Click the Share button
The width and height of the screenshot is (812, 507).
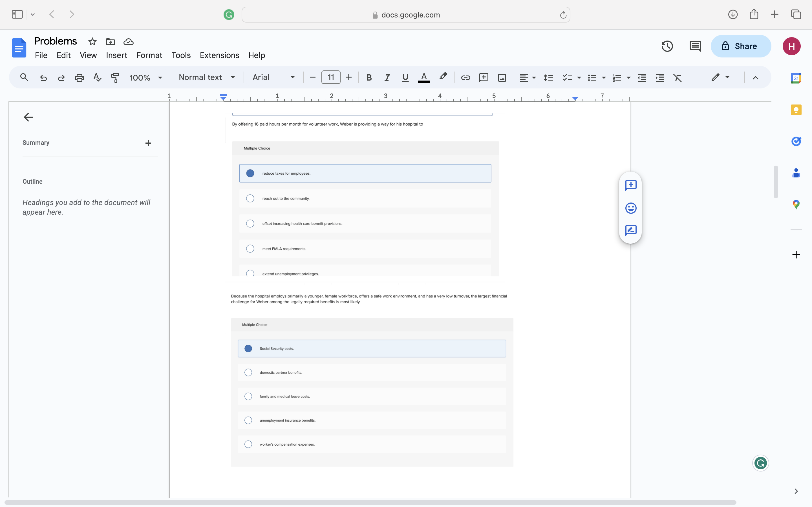741,46
